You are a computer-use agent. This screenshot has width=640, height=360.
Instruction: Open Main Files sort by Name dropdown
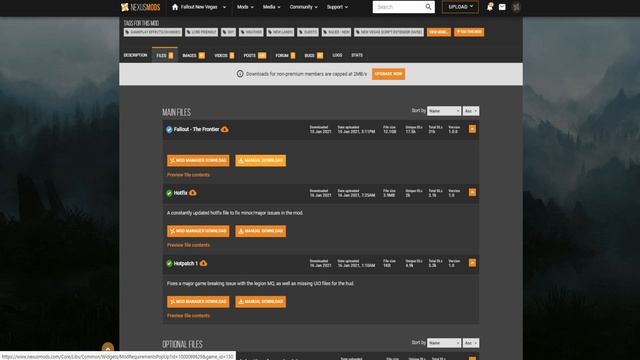(444, 111)
